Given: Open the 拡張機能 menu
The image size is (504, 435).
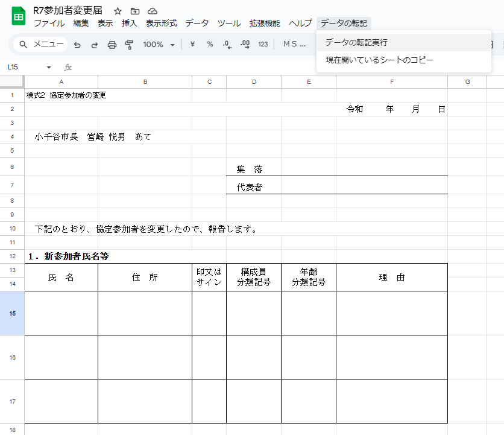Looking at the screenshot, I should 265,23.
